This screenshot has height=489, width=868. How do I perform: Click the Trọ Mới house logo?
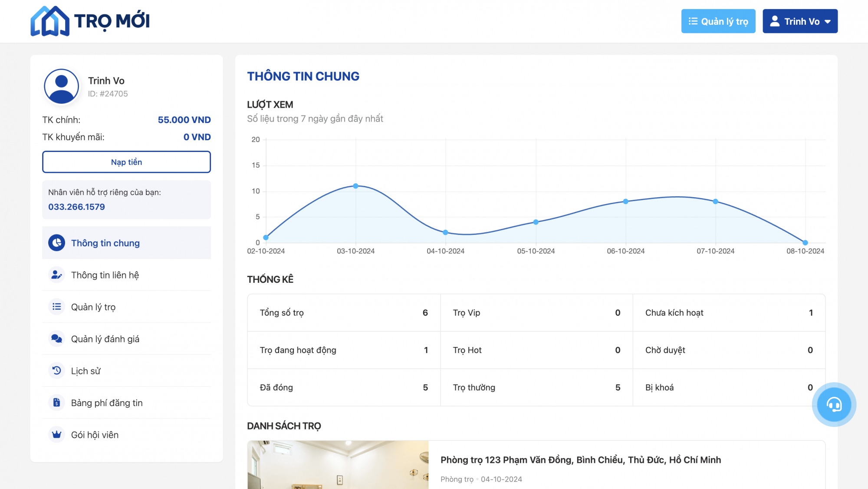point(90,21)
